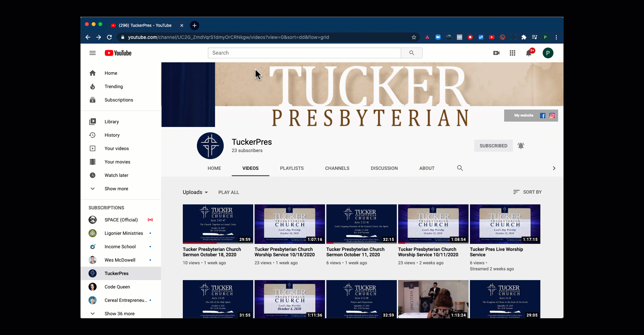
Task: Open the ABOUT tab
Action: pyautogui.click(x=427, y=168)
